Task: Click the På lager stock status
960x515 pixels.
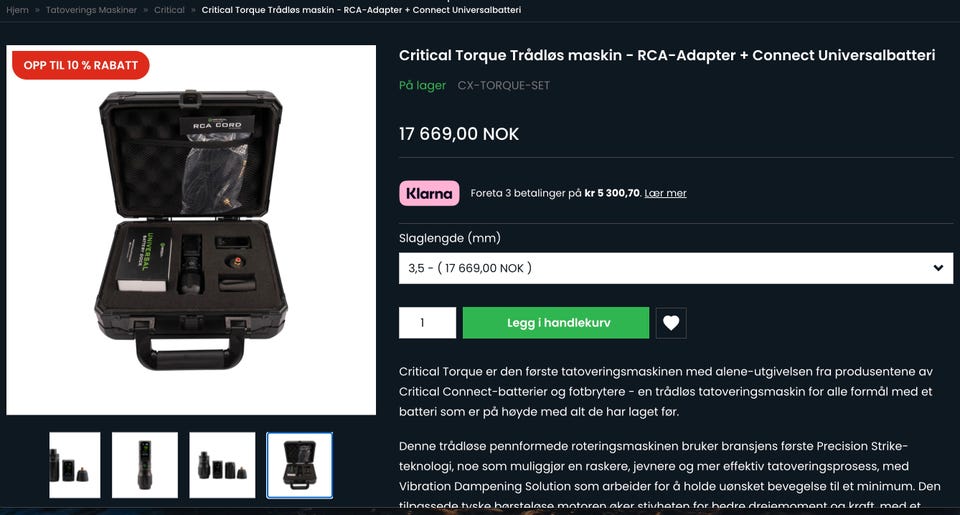Action: coord(422,85)
